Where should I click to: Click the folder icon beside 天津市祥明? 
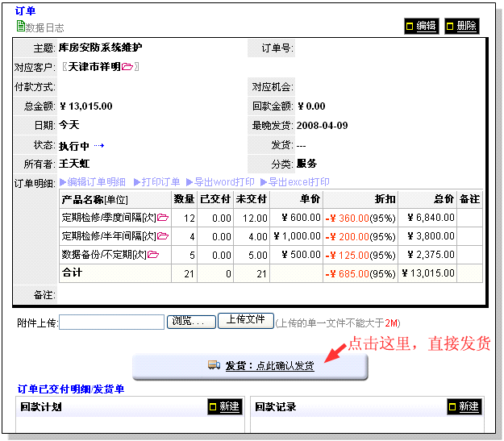(127, 66)
